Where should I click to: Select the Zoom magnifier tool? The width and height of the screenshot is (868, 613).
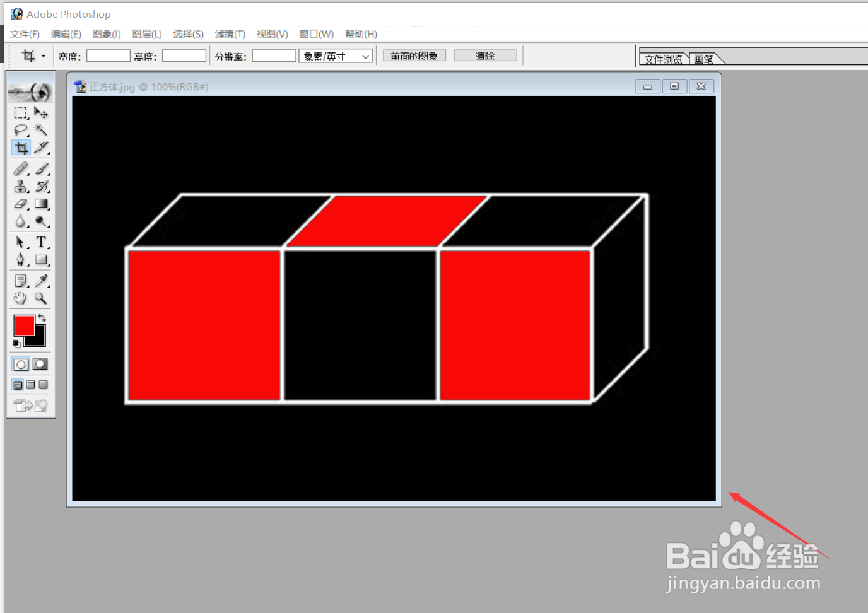click(41, 298)
